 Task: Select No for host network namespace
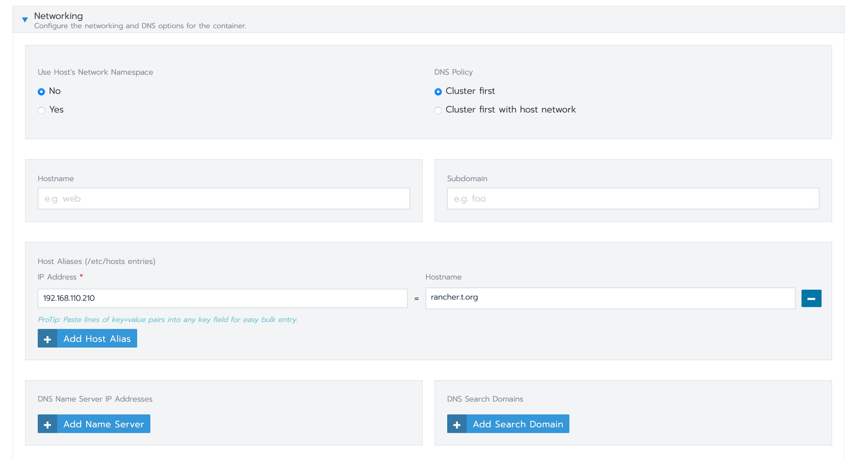41,92
